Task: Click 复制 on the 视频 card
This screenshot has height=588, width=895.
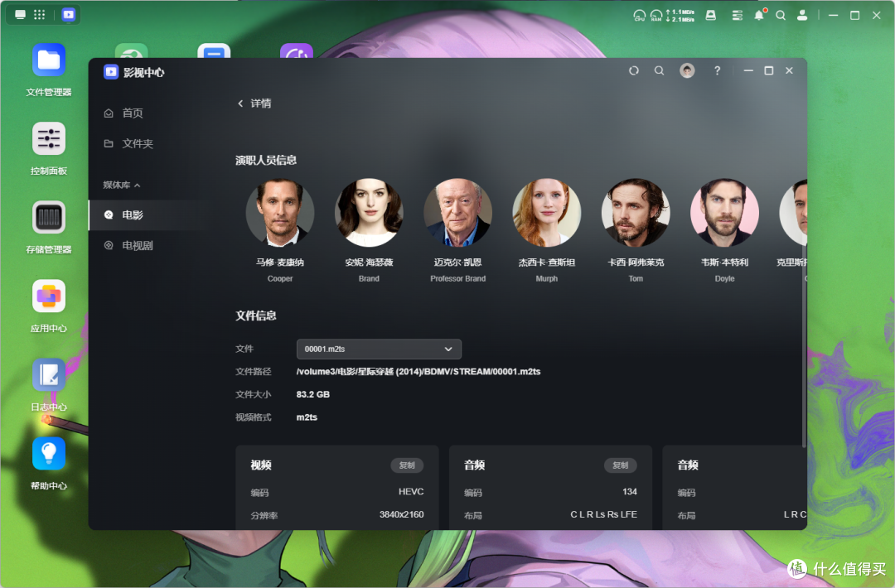Action: tap(407, 465)
